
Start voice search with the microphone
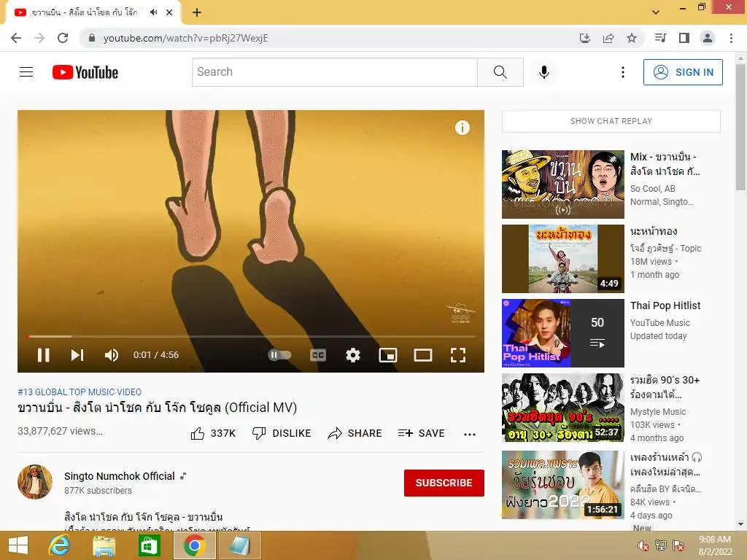coord(544,72)
